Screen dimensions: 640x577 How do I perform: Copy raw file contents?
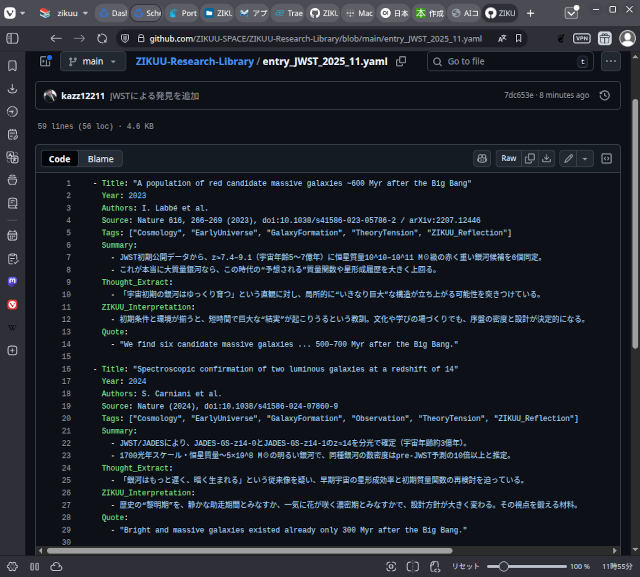tap(531, 159)
